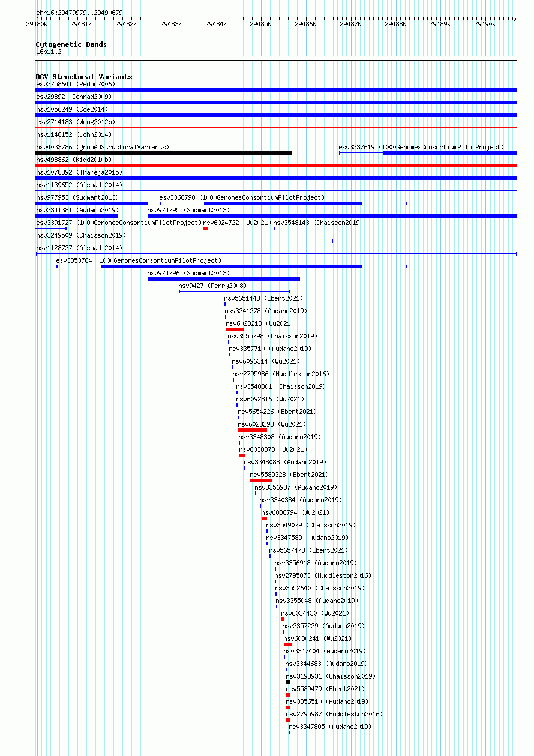Click red bar under nsv6030241 (Wu2021)

(288, 644)
